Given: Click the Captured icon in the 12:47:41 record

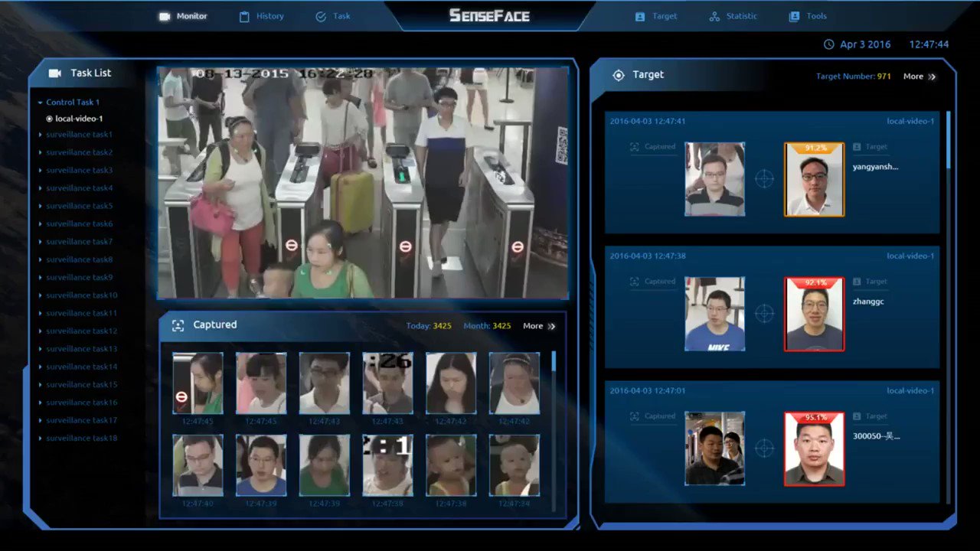Looking at the screenshot, I should (x=634, y=146).
